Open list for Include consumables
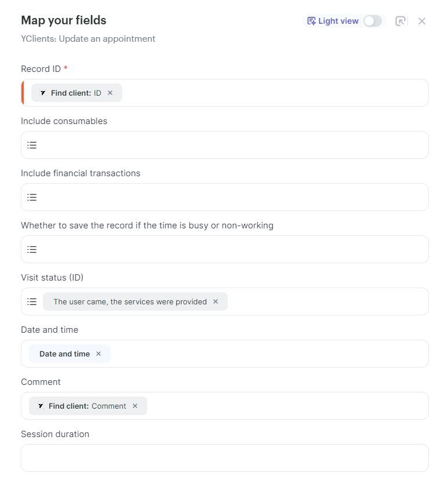 point(32,145)
